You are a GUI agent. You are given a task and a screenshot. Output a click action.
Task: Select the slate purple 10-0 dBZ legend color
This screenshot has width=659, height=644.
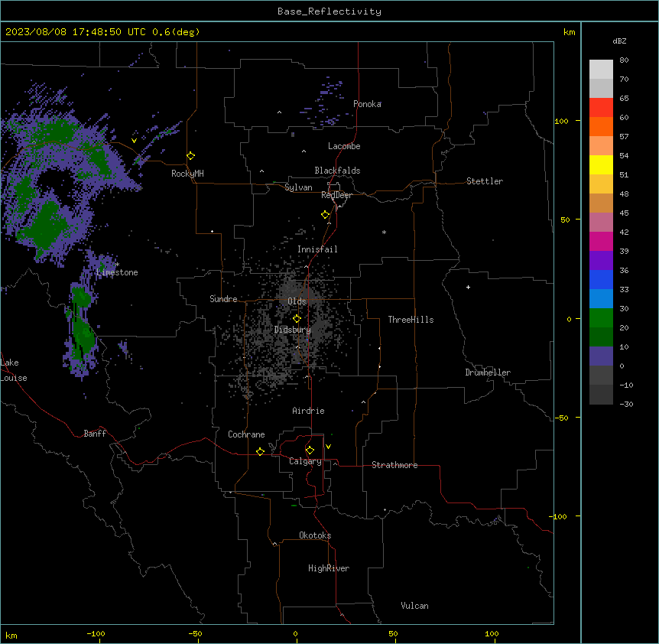[601, 356]
